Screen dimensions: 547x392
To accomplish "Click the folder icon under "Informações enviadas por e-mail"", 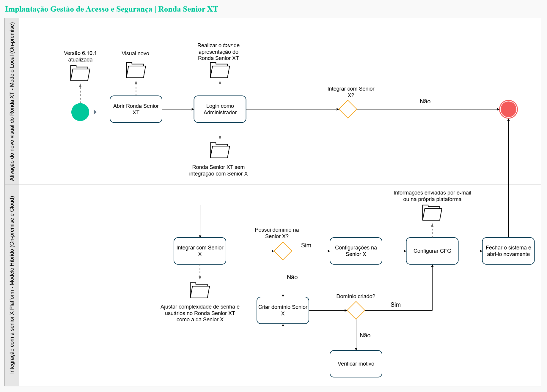I will point(432,213).
